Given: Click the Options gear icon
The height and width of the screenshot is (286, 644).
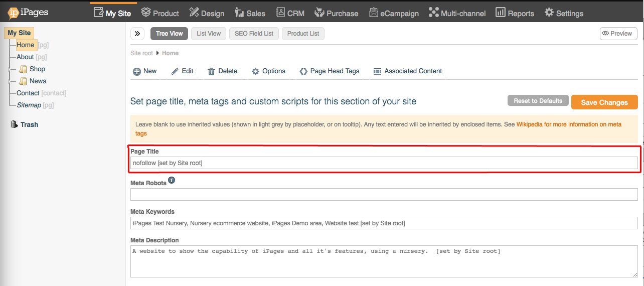Looking at the screenshot, I should (255, 71).
